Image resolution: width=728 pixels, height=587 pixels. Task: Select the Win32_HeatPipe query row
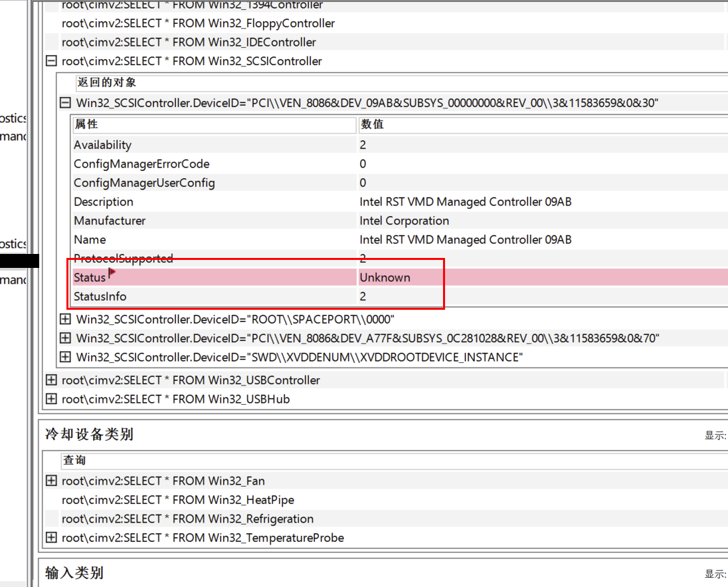click(x=177, y=499)
